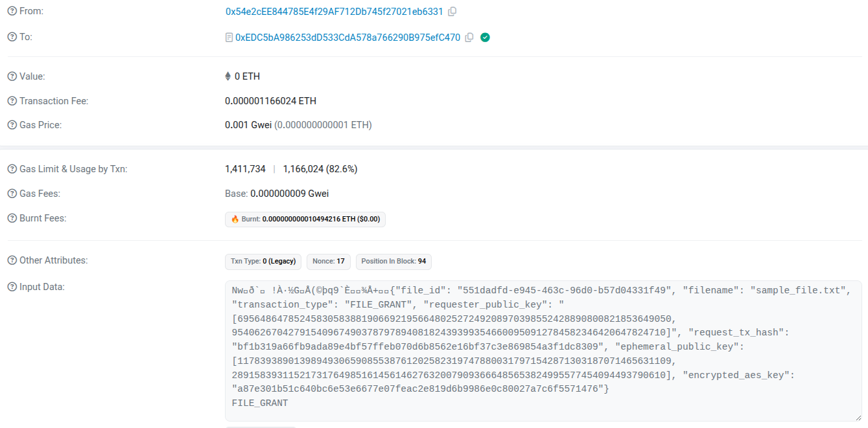The image size is (868, 428).
Task: Click the green verified checkmark badge
Action: point(485,38)
